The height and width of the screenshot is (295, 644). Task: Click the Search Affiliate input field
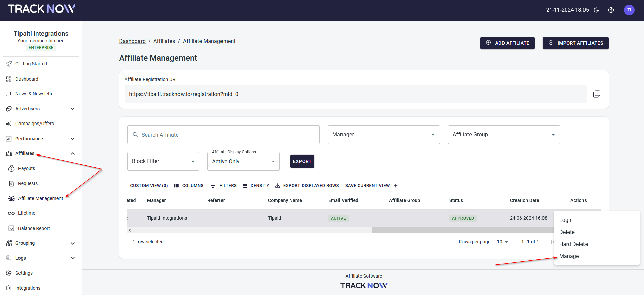[223, 135]
